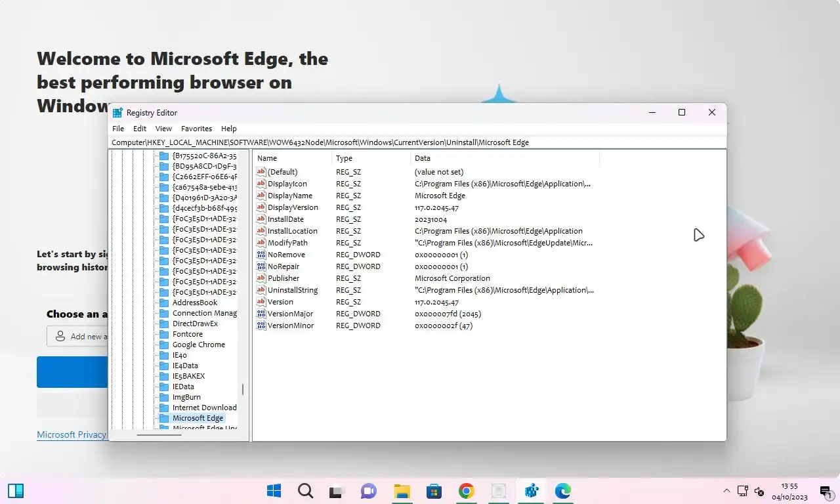Open the notifications center icon
The width and height of the screenshot is (840, 504).
click(x=826, y=491)
